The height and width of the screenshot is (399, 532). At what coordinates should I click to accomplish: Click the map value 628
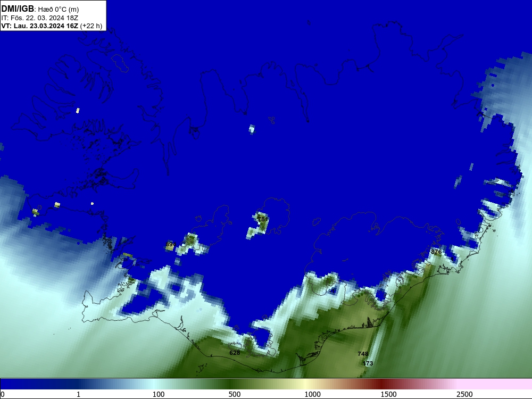pyautogui.click(x=235, y=353)
